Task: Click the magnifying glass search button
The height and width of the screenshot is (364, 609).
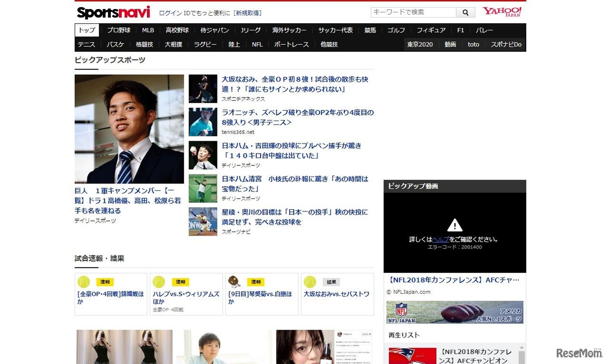Action: [465, 12]
